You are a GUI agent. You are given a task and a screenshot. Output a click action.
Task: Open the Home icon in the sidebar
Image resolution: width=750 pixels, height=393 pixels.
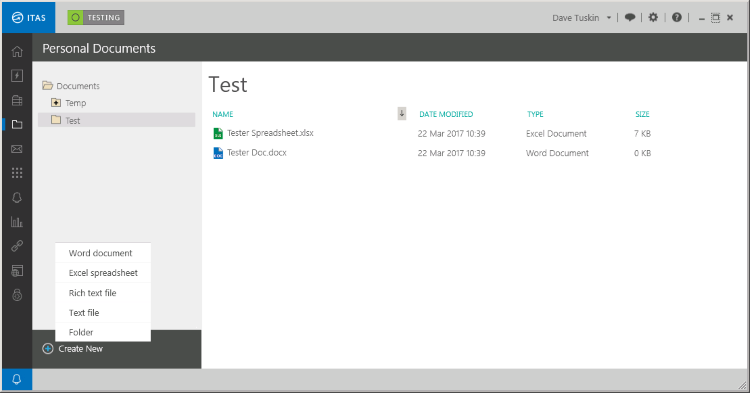pos(17,51)
